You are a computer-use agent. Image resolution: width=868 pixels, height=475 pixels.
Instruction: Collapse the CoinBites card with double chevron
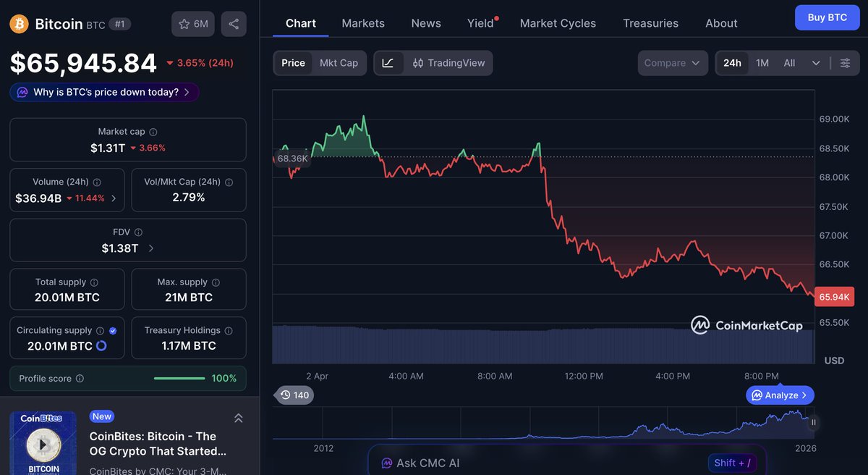pyautogui.click(x=238, y=418)
